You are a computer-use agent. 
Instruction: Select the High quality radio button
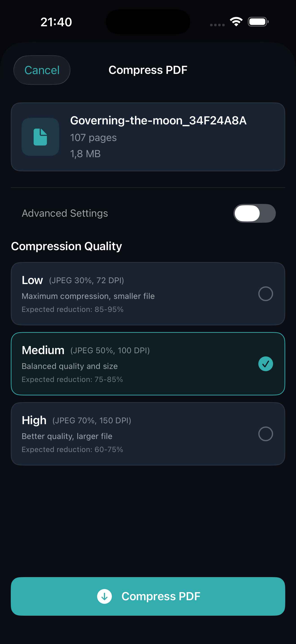tap(265, 434)
